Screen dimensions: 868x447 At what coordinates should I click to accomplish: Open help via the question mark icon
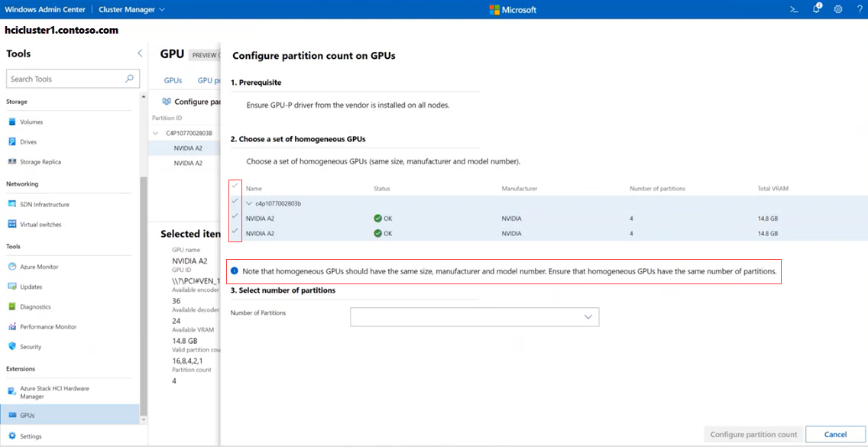pos(859,9)
